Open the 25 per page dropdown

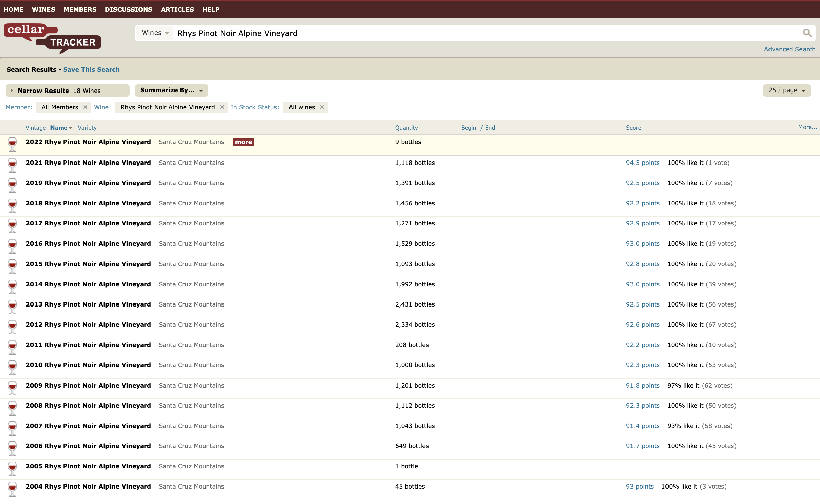click(x=787, y=91)
